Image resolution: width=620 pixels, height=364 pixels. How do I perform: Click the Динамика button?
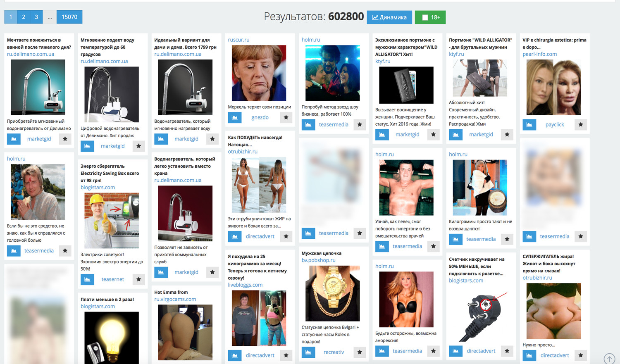pos(389,17)
